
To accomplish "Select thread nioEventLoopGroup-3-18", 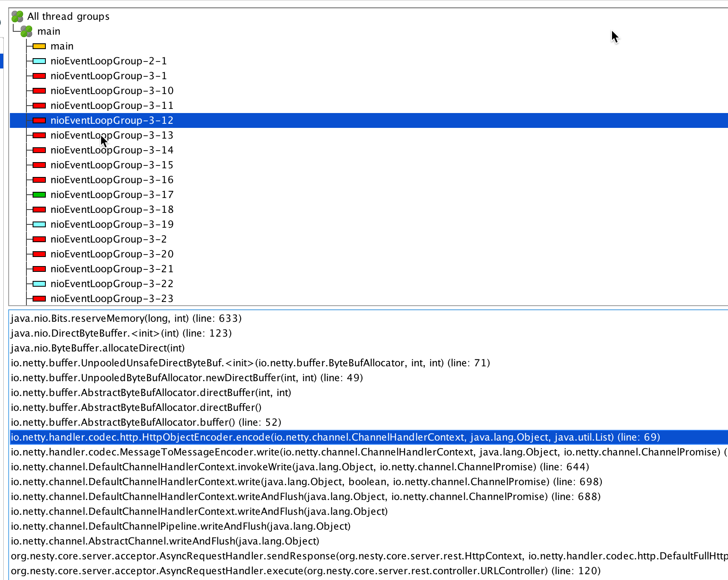I will tap(112, 210).
